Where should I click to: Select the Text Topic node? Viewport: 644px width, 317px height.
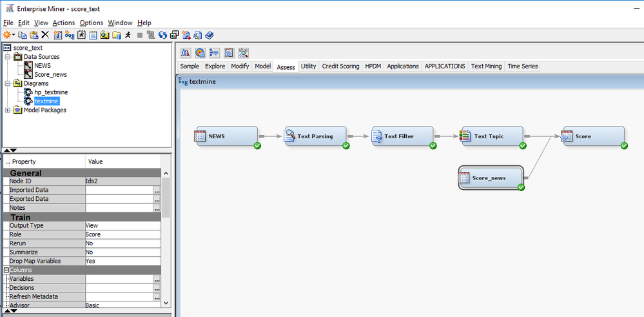(x=493, y=136)
